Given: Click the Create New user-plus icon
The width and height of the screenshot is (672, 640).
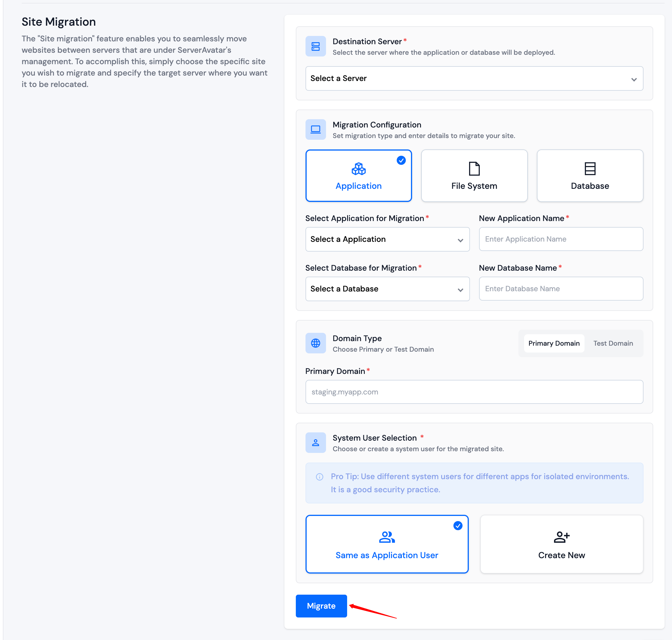Looking at the screenshot, I should click(x=561, y=537).
